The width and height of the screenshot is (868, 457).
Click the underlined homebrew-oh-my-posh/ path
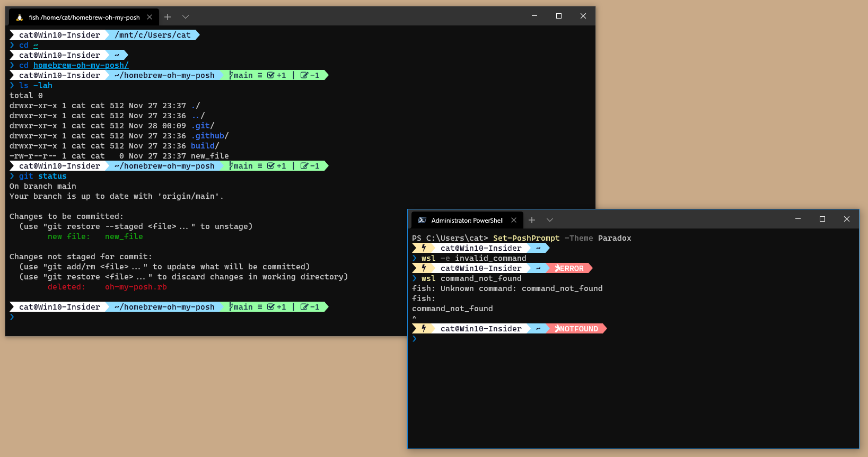click(x=81, y=65)
